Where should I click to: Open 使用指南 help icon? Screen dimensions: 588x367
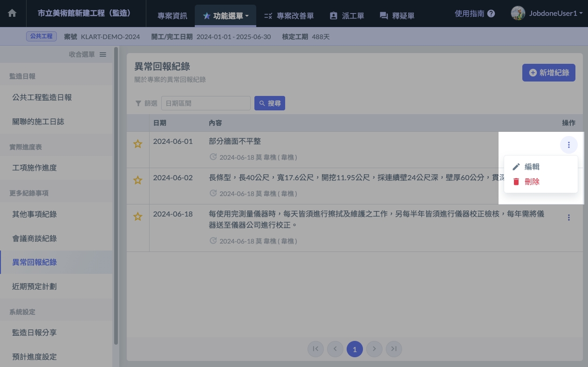[x=491, y=14]
